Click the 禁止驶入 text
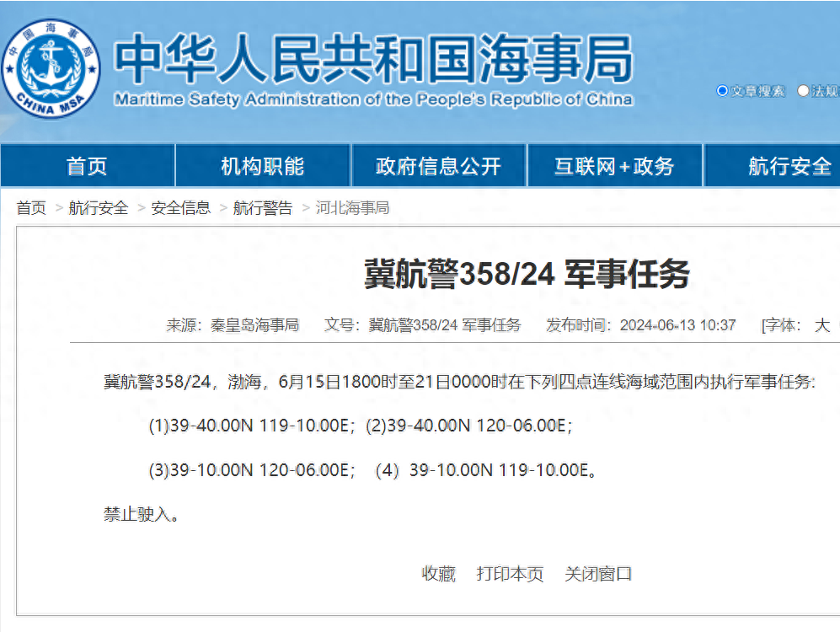The height and width of the screenshot is (632, 840). 141,515
